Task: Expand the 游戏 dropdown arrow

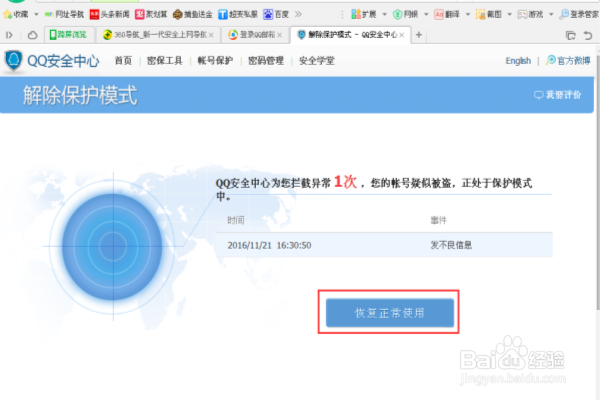Action: pyautogui.click(x=551, y=15)
